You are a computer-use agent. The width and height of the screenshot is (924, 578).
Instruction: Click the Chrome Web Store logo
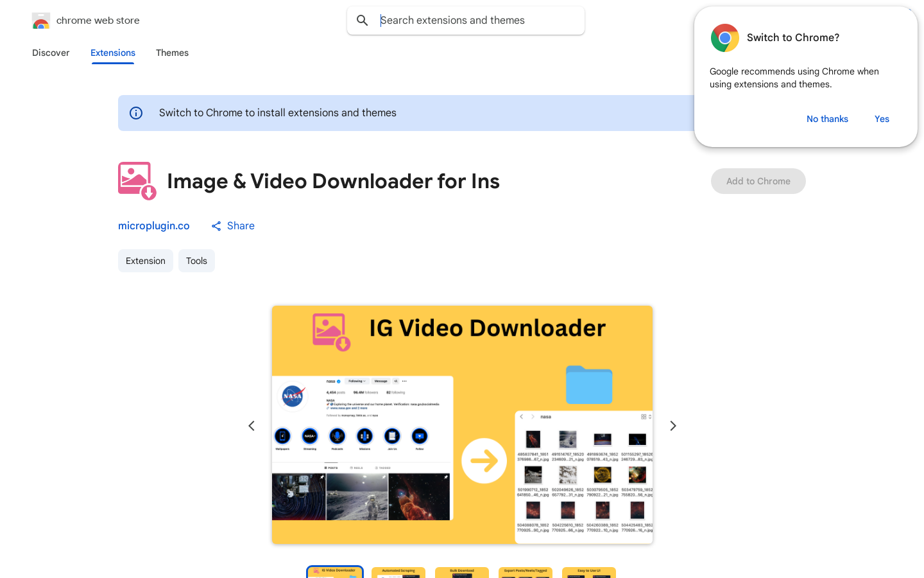point(40,21)
